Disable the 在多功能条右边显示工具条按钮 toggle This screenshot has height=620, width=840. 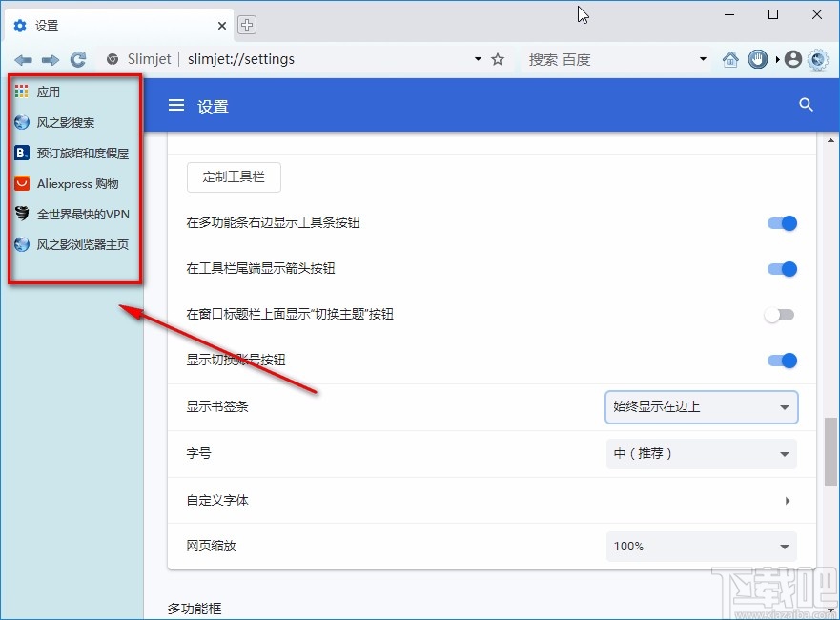pos(782,223)
